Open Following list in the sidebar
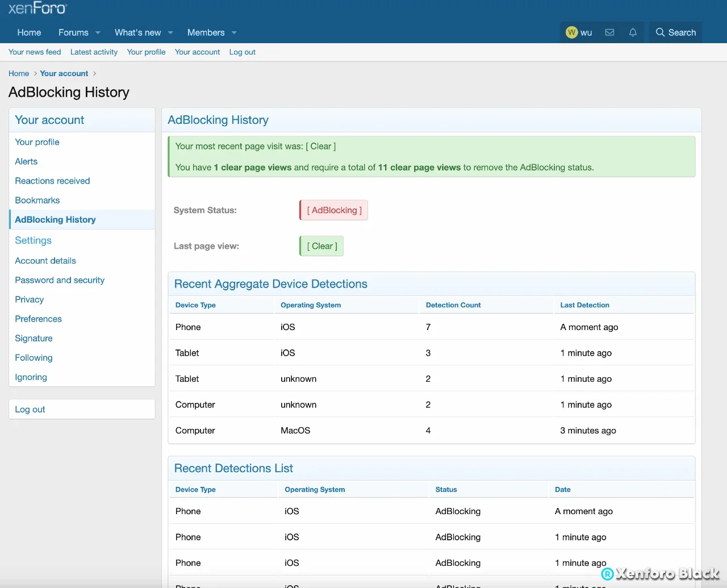Image resolution: width=727 pixels, height=588 pixels. (x=82, y=357)
